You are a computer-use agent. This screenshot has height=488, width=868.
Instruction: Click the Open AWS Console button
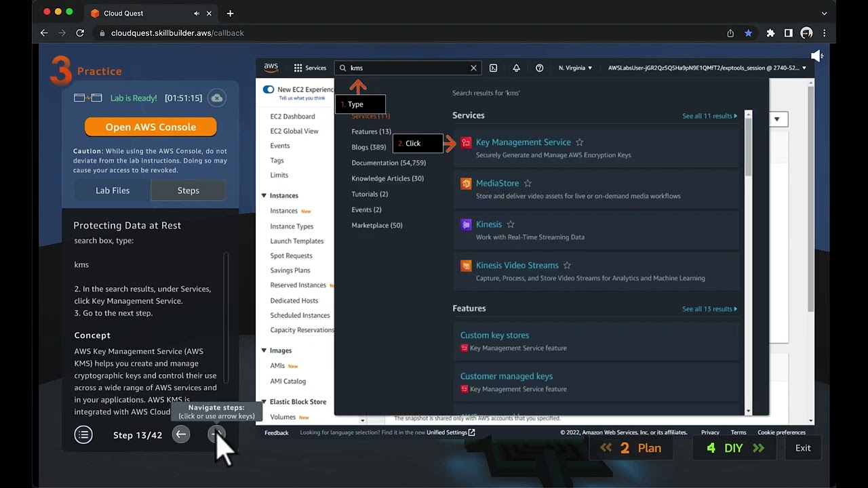[x=151, y=127]
